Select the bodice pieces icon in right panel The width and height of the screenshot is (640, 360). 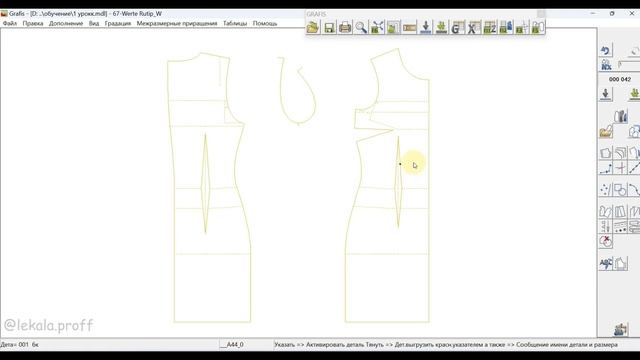point(606,211)
